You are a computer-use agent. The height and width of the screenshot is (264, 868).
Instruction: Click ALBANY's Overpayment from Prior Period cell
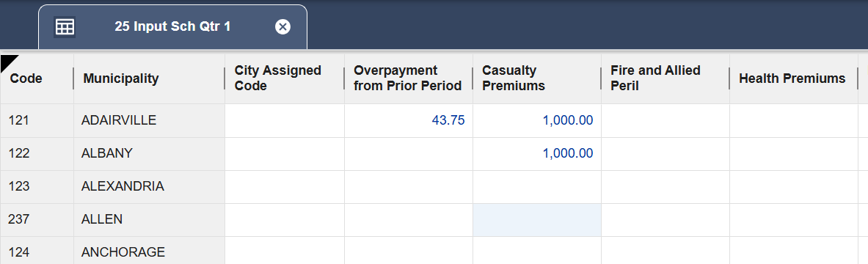409,154
